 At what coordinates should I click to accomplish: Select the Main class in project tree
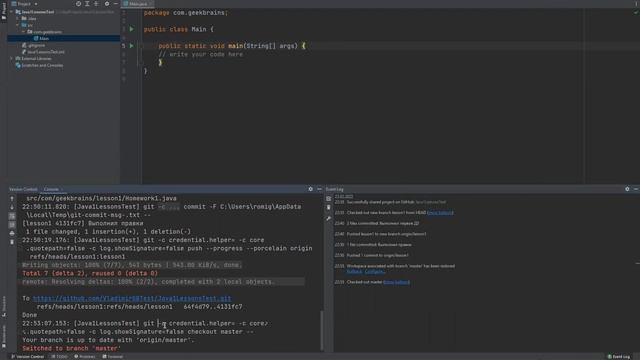pos(41,38)
